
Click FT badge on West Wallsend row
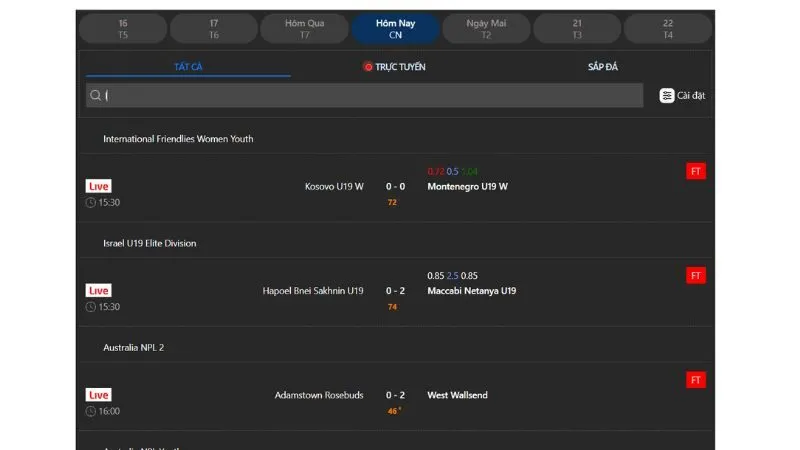(x=696, y=380)
